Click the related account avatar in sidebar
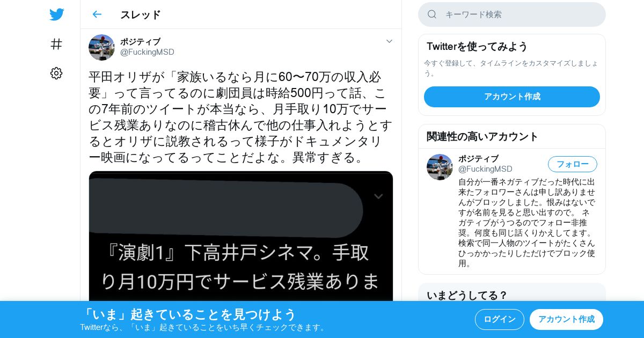Viewport: 644px width, 338px height. coord(440,167)
